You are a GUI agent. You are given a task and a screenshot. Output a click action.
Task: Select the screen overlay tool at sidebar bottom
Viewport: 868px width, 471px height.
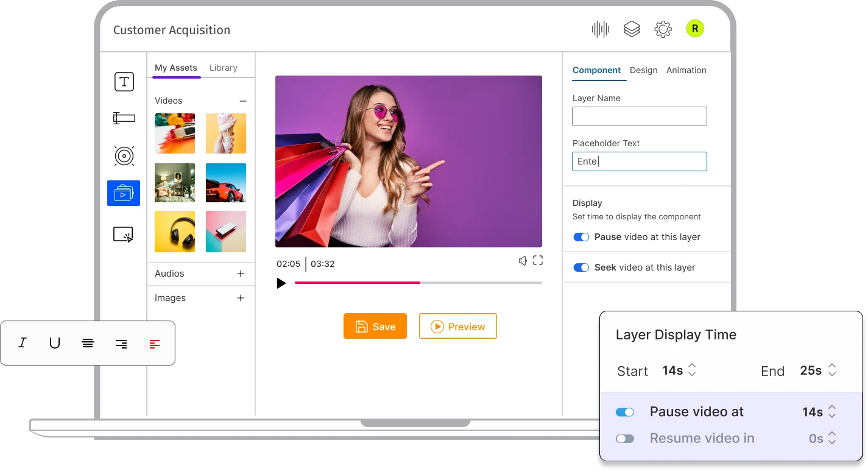pos(124,233)
